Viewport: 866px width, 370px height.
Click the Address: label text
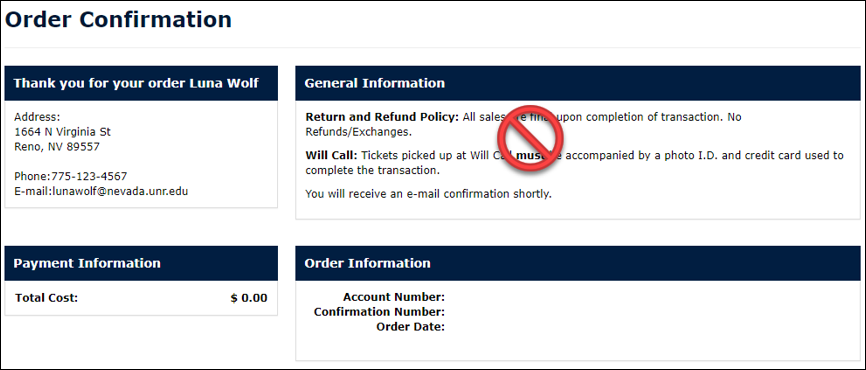[x=37, y=117]
